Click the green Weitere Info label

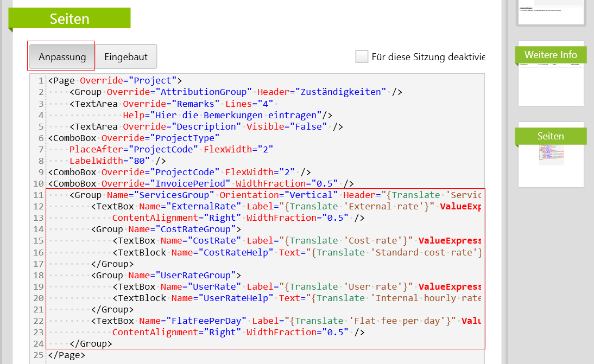551,55
